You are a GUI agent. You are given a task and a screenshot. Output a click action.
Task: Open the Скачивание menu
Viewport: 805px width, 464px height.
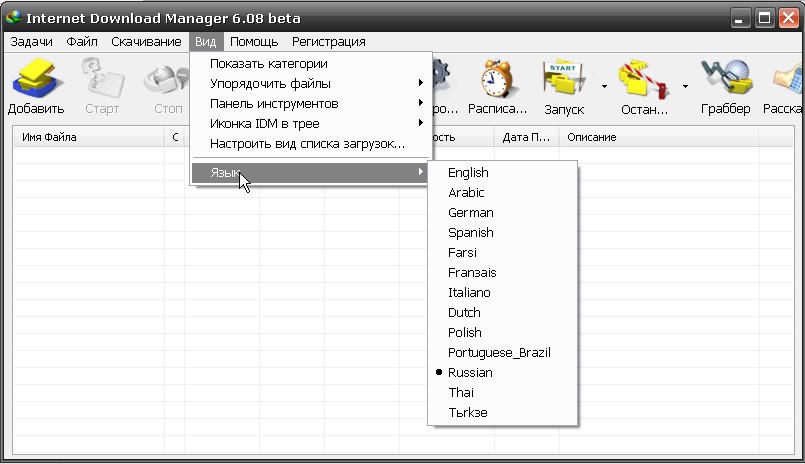[x=146, y=42]
